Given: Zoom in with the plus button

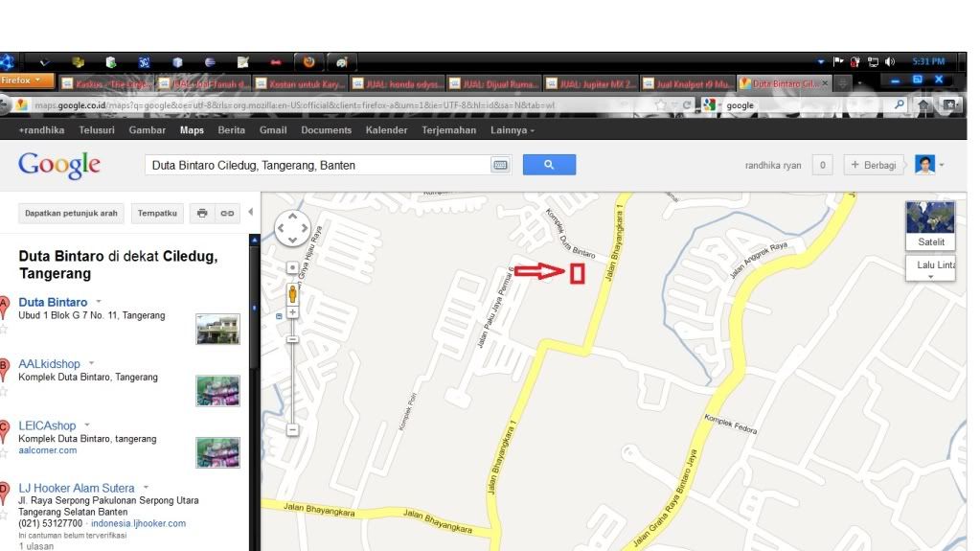Looking at the screenshot, I should [292, 312].
